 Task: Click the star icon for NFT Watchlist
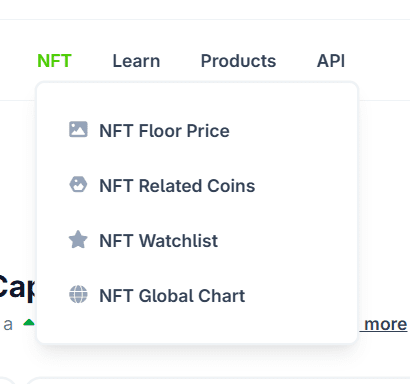(78, 240)
